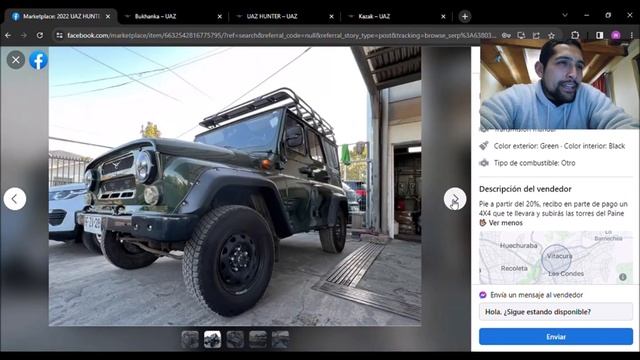
Task: Show the previous listing photo
Action: (x=15, y=199)
